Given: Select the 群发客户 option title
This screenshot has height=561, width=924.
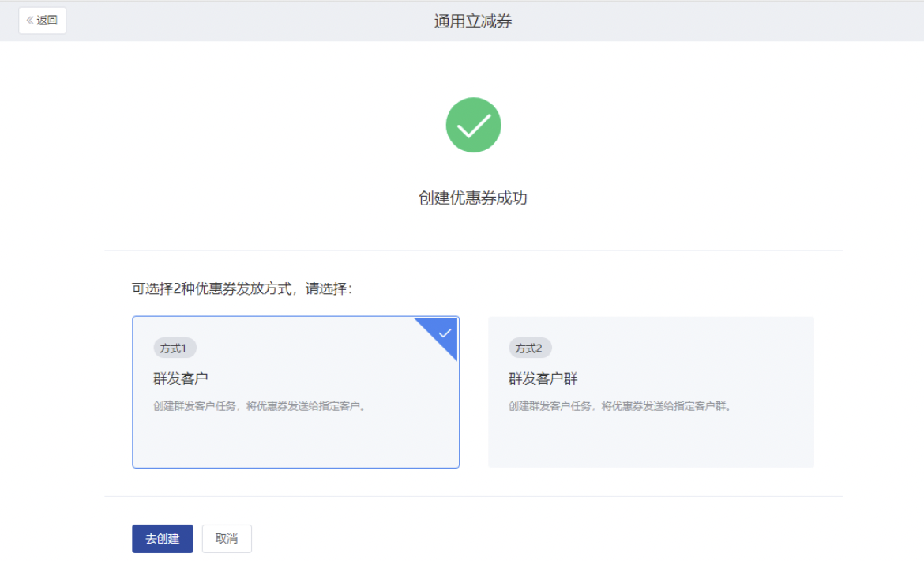Looking at the screenshot, I should [x=181, y=378].
